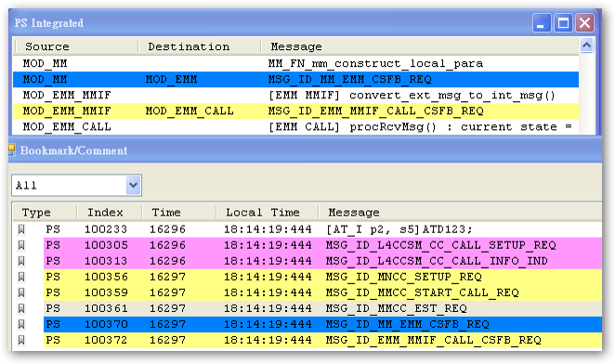
Task: Sort by Destination column header
Action: click(x=199, y=46)
